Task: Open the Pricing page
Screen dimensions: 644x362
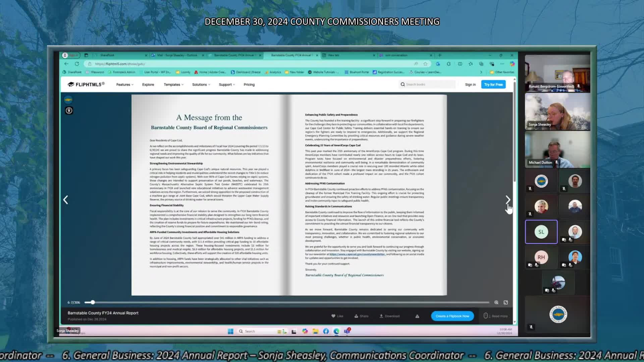Action: (249, 84)
